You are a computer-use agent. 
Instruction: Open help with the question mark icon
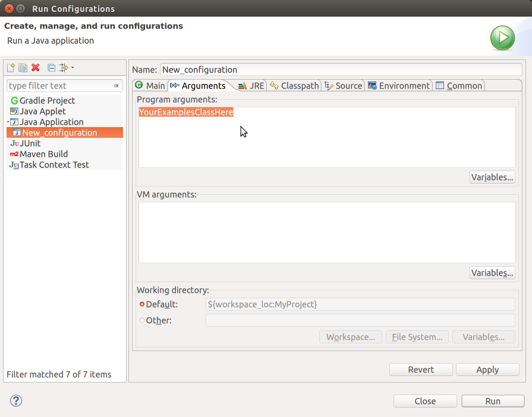point(16,400)
